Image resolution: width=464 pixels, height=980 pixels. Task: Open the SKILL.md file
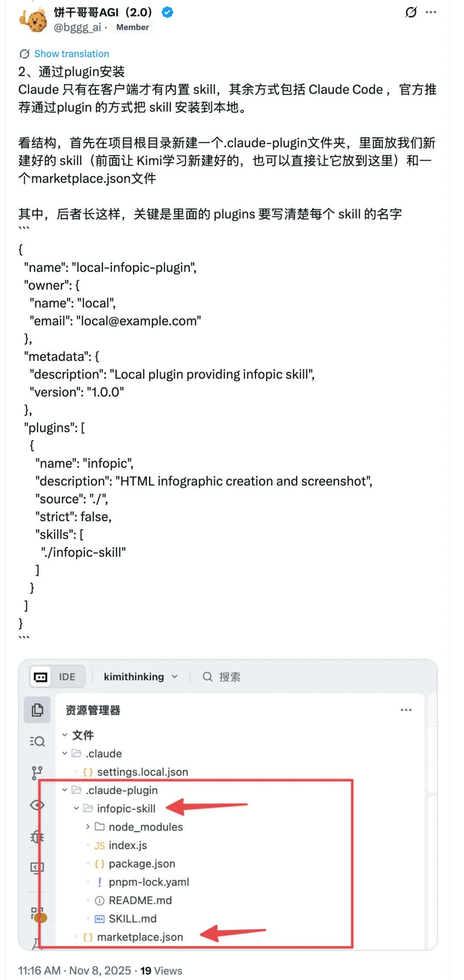pyautogui.click(x=132, y=919)
